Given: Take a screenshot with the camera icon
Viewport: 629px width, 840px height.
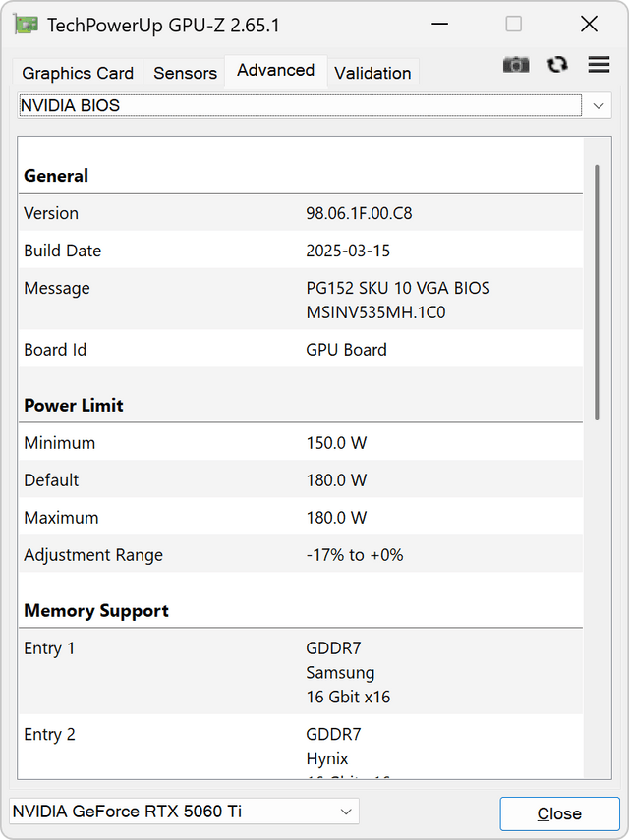Looking at the screenshot, I should 515,65.
